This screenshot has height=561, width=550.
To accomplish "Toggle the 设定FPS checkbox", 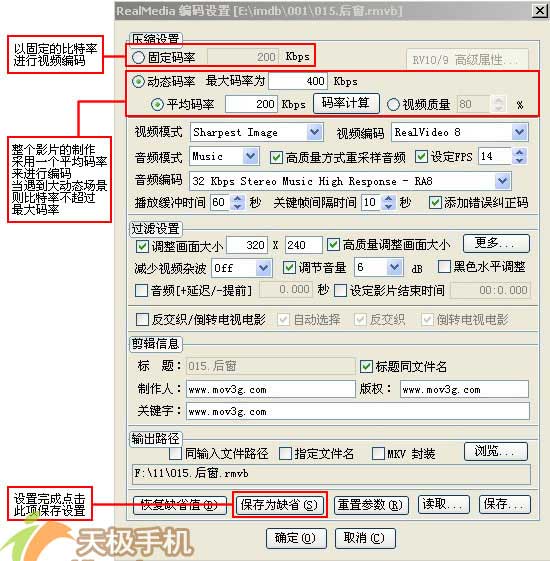I will 421,156.
